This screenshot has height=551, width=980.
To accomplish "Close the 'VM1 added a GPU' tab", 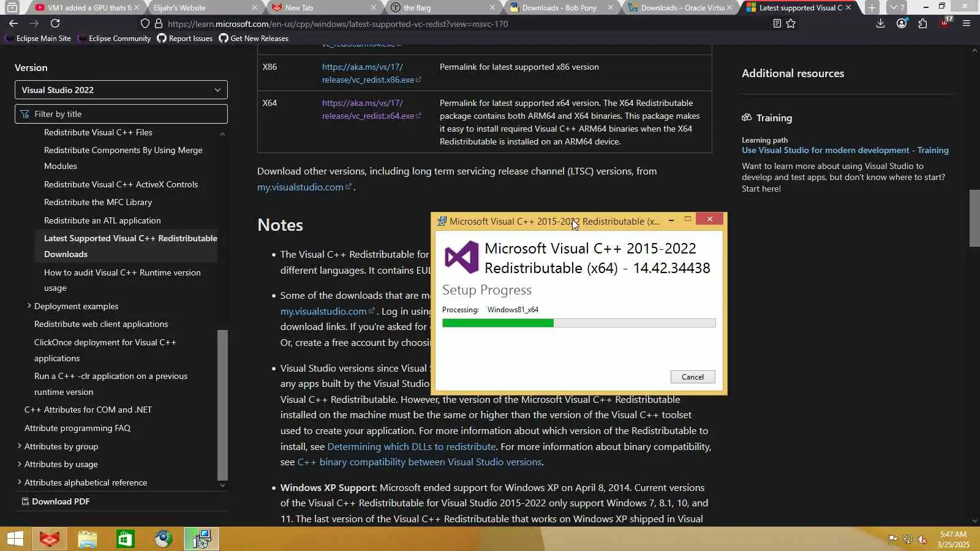I will point(136,8).
